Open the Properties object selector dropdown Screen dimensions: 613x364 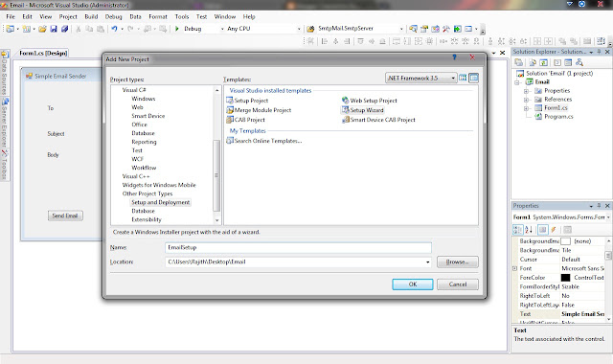pyautogui.click(x=608, y=217)
